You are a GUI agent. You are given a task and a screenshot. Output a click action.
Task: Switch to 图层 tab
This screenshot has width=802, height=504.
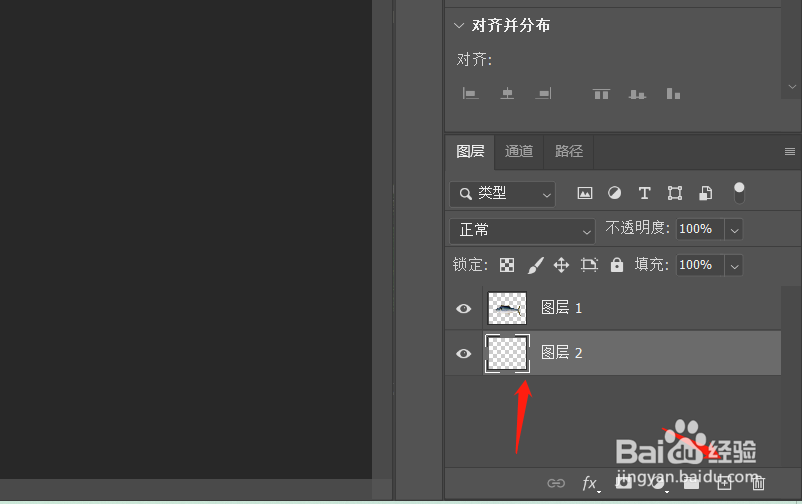(470, 151)
